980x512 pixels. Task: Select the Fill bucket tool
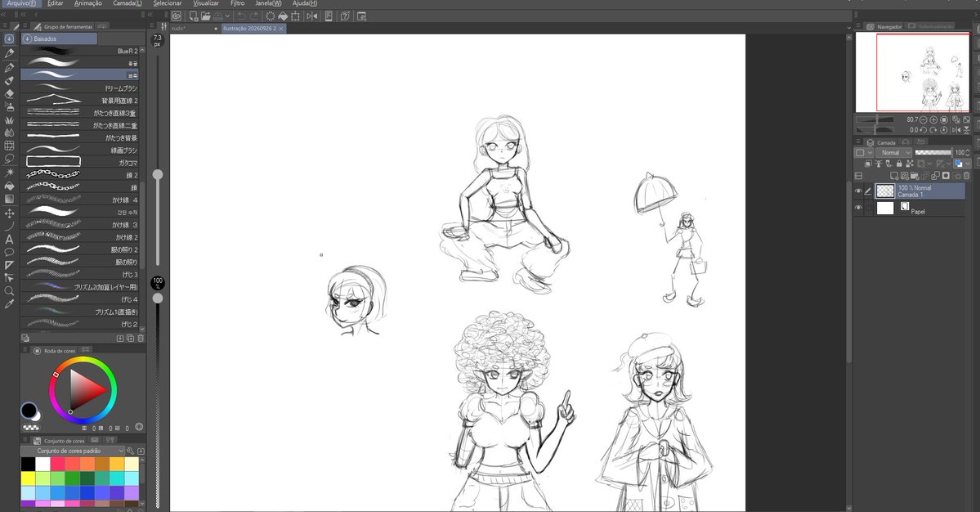point(9,186)
